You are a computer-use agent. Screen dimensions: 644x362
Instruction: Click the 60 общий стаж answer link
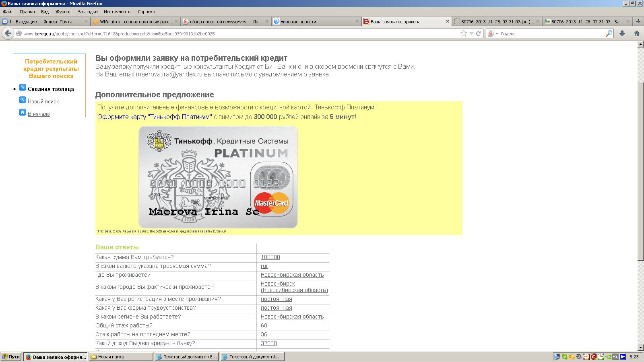pyautogui.click(x=264, y=326)
